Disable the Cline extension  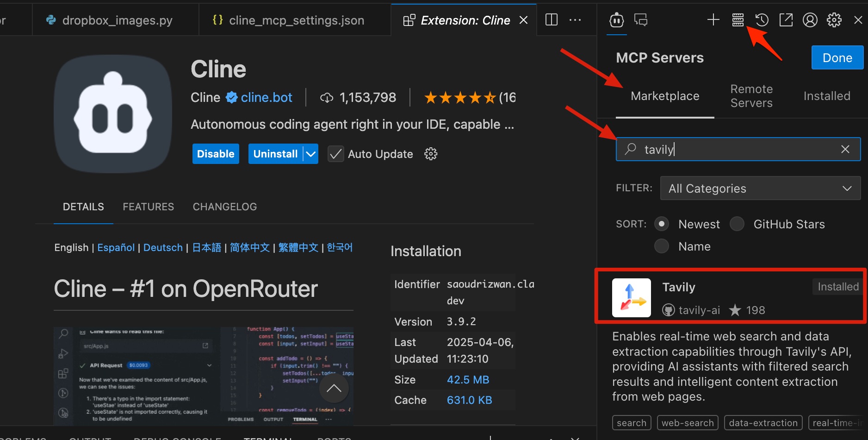coord(216,154)
